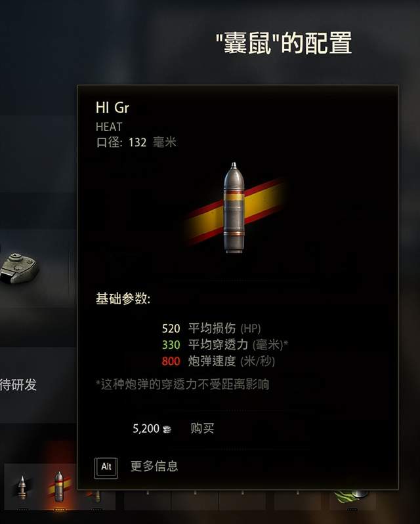
Task: Open the second empty slot
Action: [x=195, y=500]
